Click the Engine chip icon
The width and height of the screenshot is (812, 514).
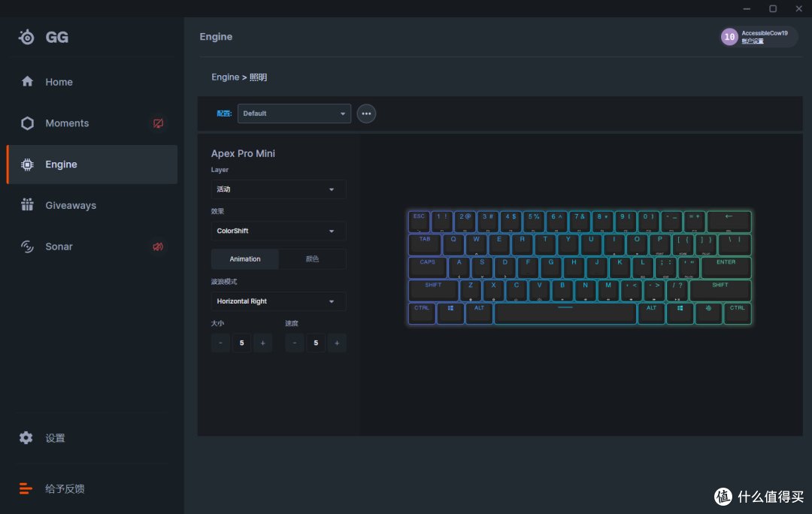(x=28, y=164)
